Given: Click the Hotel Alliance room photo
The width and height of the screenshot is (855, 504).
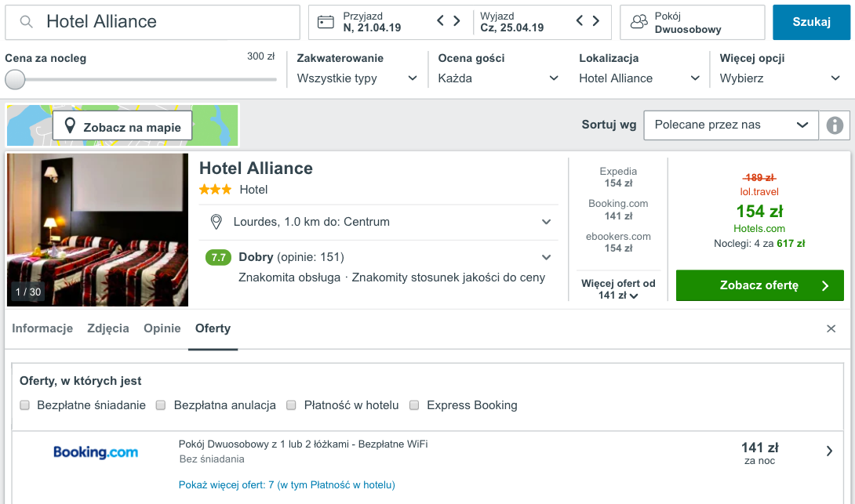Looking at the screenshot, I should pyautogui.click(x=98, y=229).
